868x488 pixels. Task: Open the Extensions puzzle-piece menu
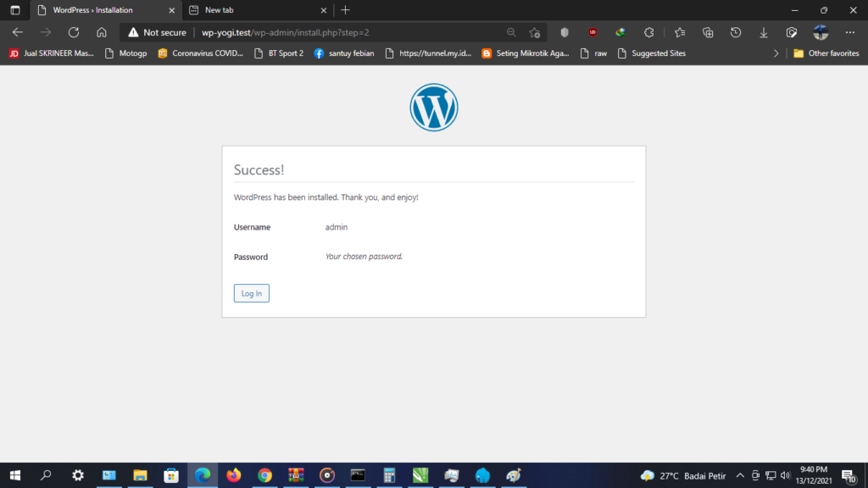(x=649, y=32)
